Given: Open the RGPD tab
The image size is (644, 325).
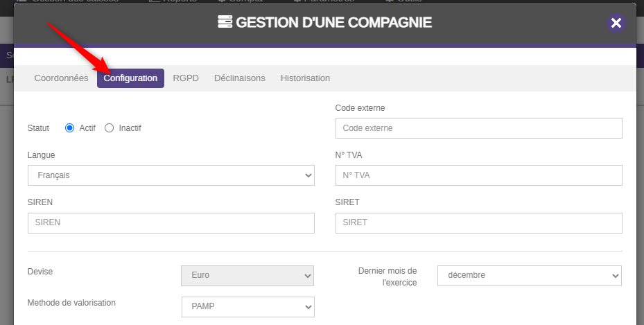Looking at the screenshot, I should pyautogui.click(x=186, y=78).
